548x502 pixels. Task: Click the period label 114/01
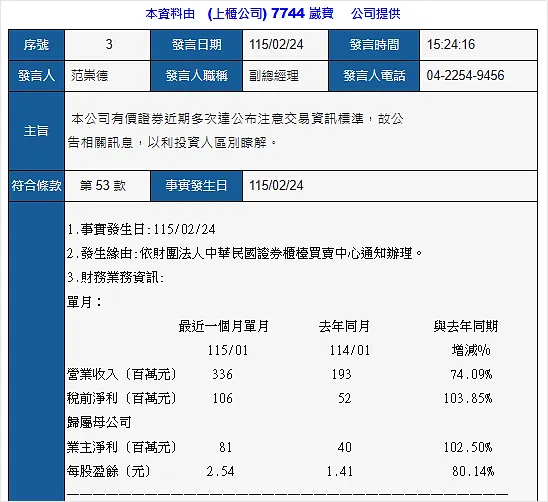point(350,350)
